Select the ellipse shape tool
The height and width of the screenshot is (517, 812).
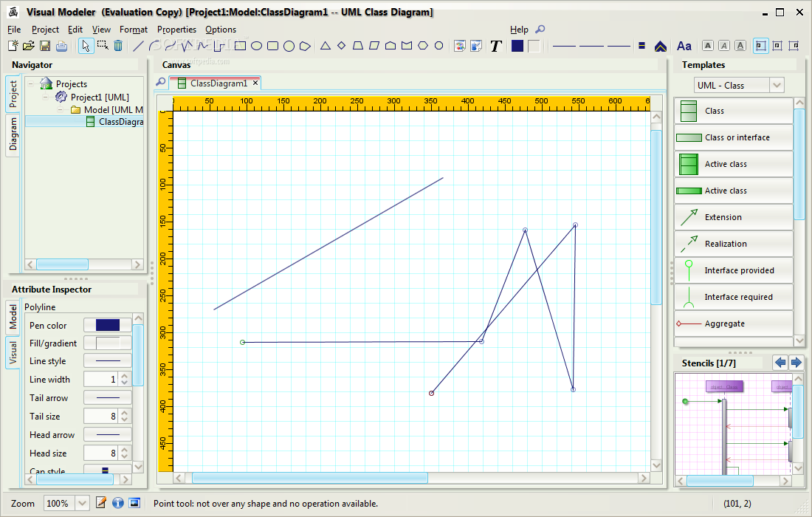pos(256,46)
